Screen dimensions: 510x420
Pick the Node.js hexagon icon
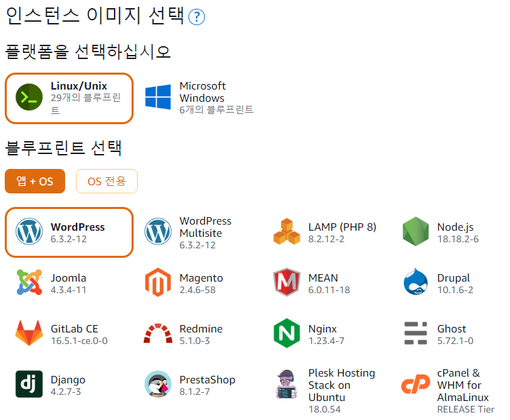416,231
